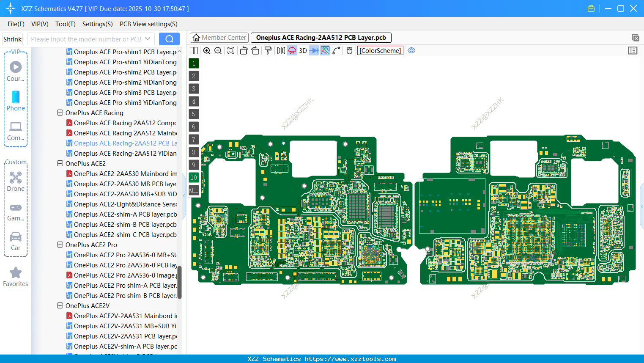Enable the split dual-view mode
The width and height of the screenshot is (644, 363).
point(193,50)
